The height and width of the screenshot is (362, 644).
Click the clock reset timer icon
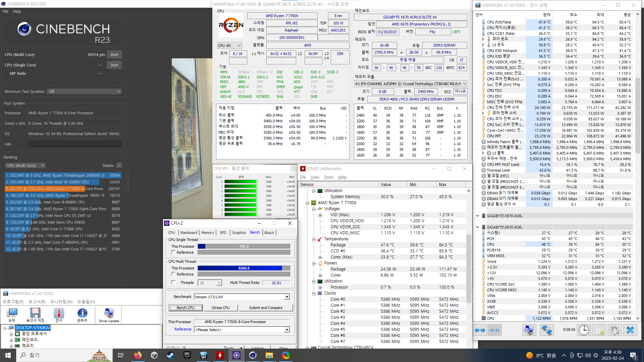[584, 330]
